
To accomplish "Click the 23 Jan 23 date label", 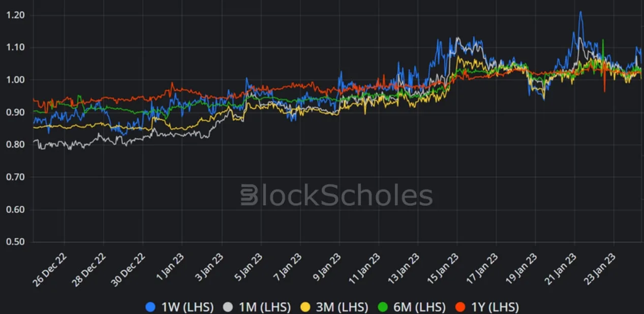I will [601, 269].
